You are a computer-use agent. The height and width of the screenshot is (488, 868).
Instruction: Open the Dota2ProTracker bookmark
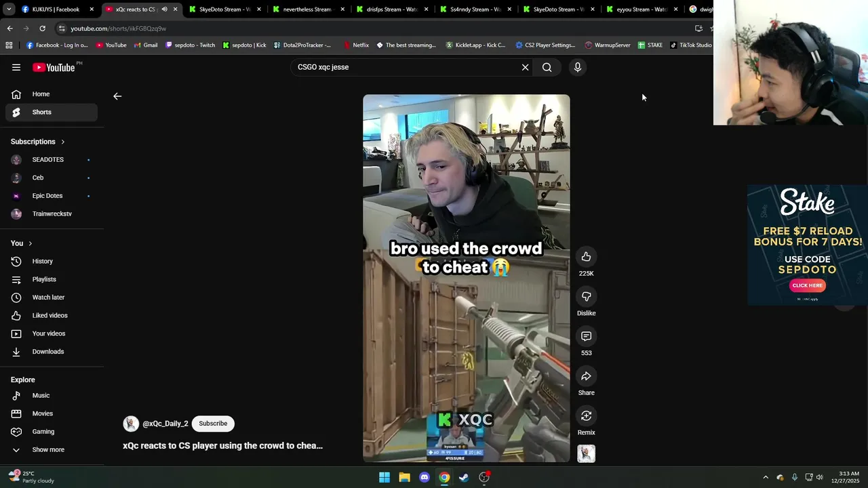click(x=302, y=45)
